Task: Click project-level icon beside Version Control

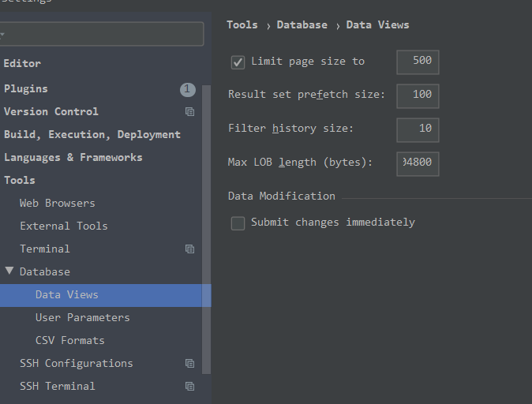Action: (190, 111)
